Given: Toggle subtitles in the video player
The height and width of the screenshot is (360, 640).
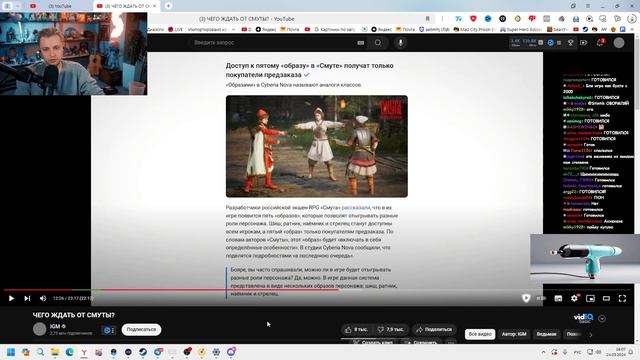Looking at the screenshot, I should (558, 298).
